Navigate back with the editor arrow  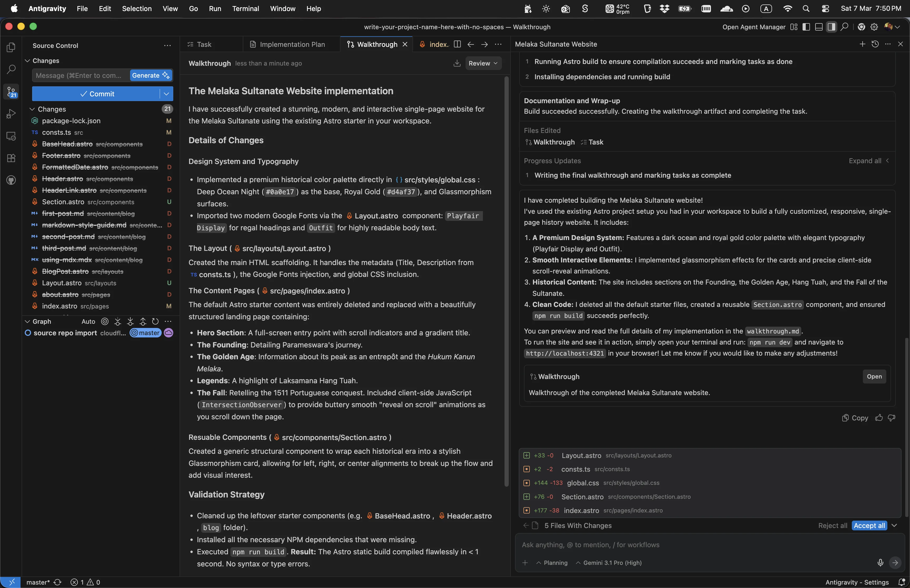pyautogui.click(x=471, y=44)
